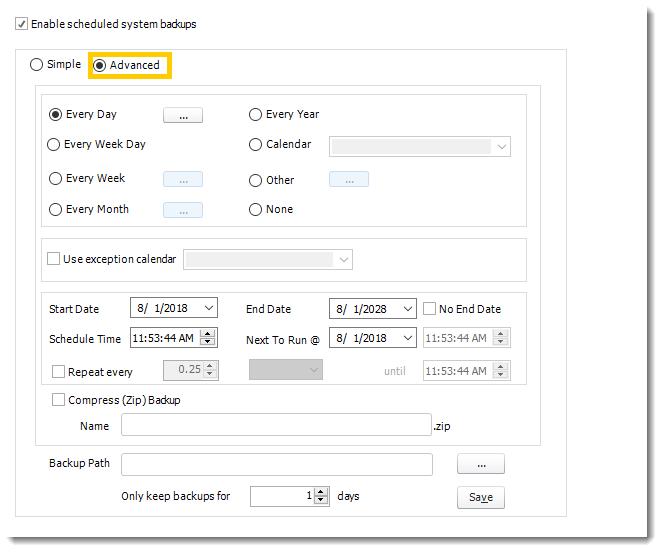Browse for backup path with ellipsis button
This screenshot has height=552, width=662.
[x=480, y=464]
